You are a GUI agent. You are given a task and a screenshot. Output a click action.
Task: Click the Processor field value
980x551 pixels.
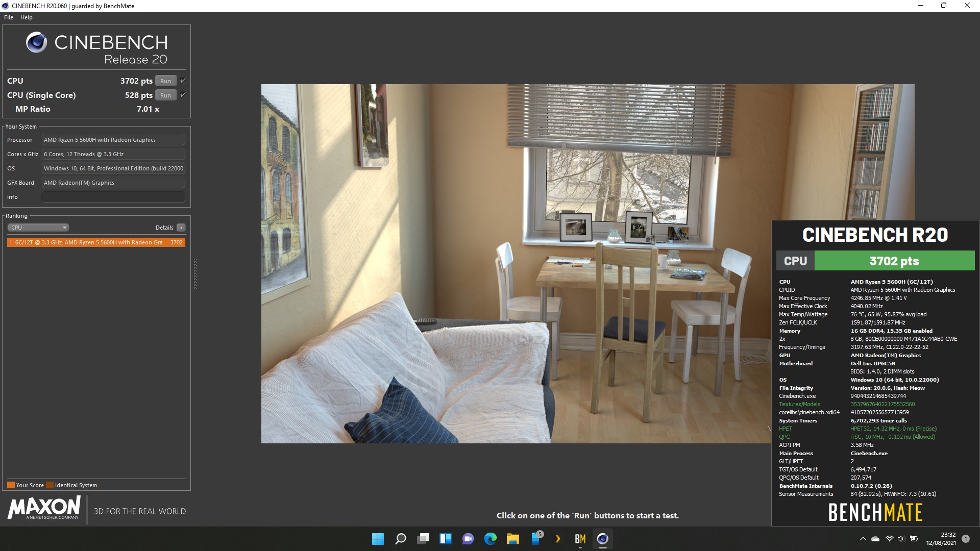113,140
